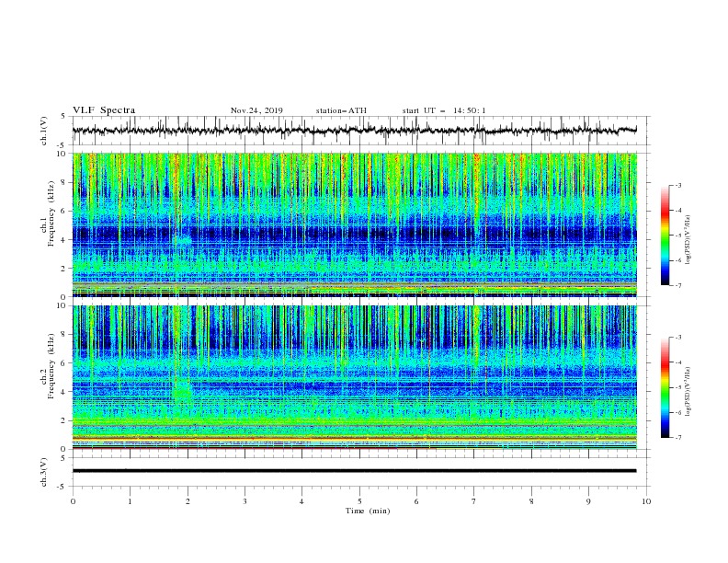Click the time axis tick label '10'
728x563 pixels.
(x=646, y=501)
